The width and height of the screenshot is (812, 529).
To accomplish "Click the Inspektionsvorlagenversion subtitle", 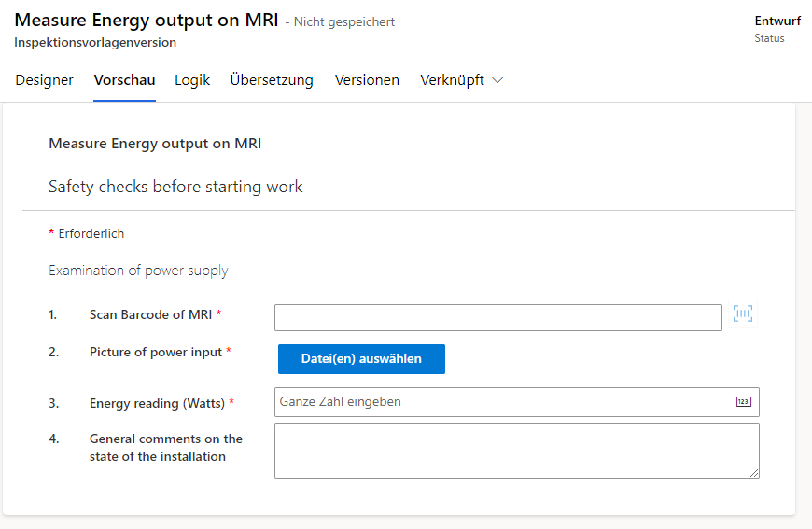I will 95,42.
